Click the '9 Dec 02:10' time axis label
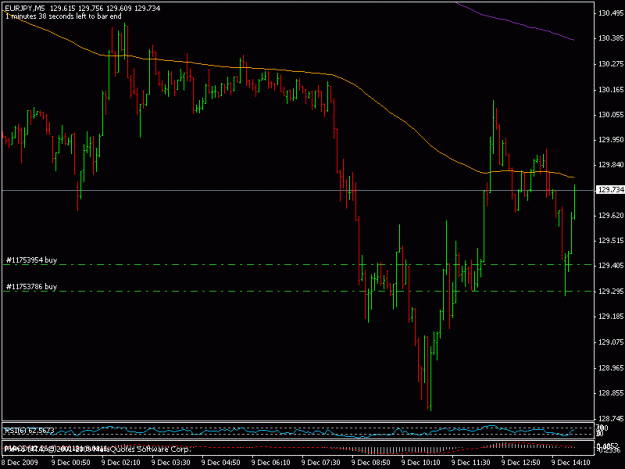 point(121,463)
